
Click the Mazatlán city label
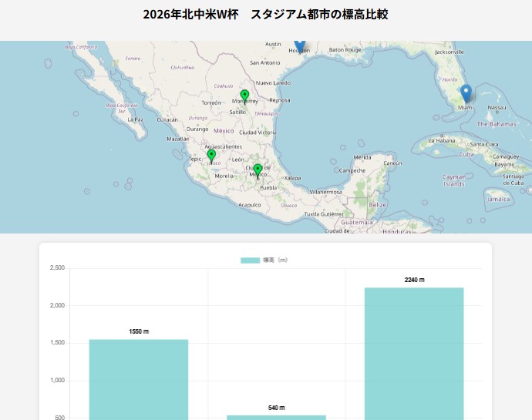pyautogui.click(x=178, y=139)
